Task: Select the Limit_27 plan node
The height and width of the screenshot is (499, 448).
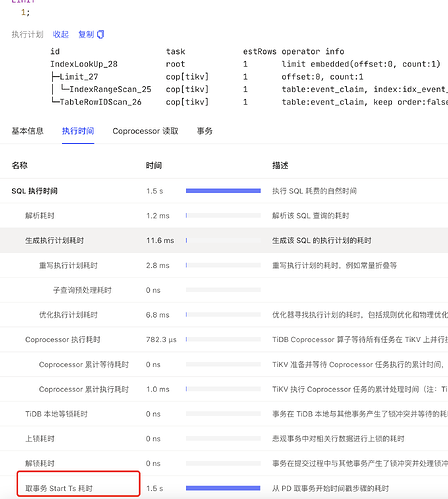Action: point(79,77)
